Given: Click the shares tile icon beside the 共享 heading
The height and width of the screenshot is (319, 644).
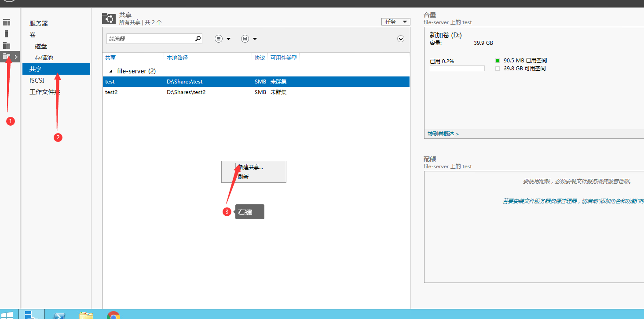Looking at the screenshot, I should coord(109,18).
